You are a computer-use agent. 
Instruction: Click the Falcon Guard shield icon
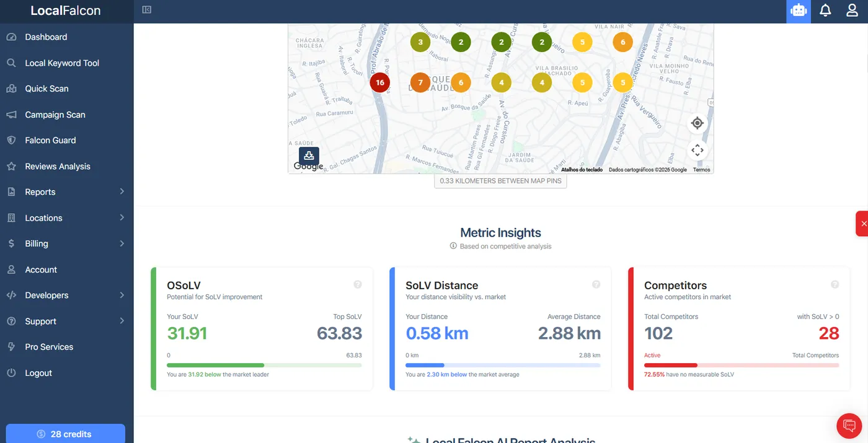click(x=11, y=141)
